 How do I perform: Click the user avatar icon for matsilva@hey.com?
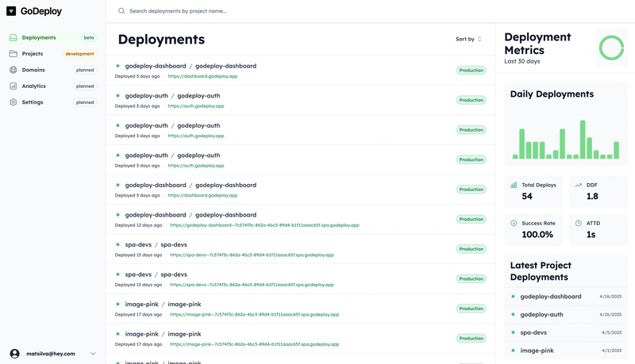(14, 354)
